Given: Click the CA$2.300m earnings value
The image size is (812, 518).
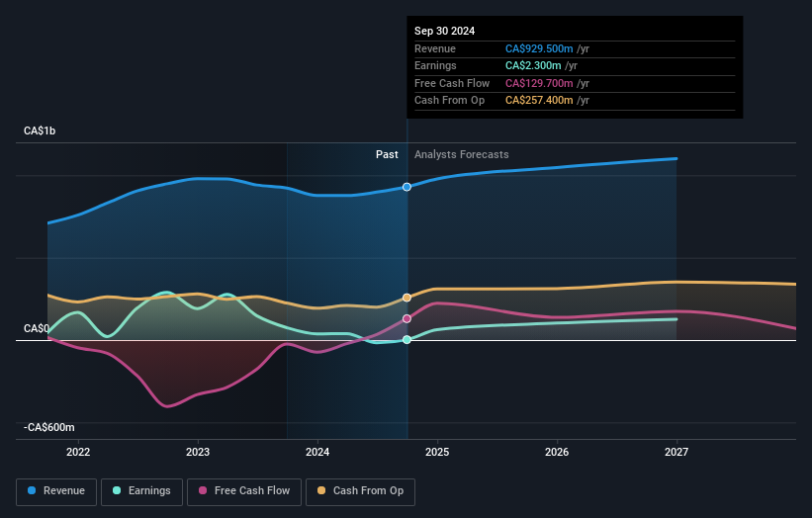Looking at the screenshot, I should coord(533,65).
